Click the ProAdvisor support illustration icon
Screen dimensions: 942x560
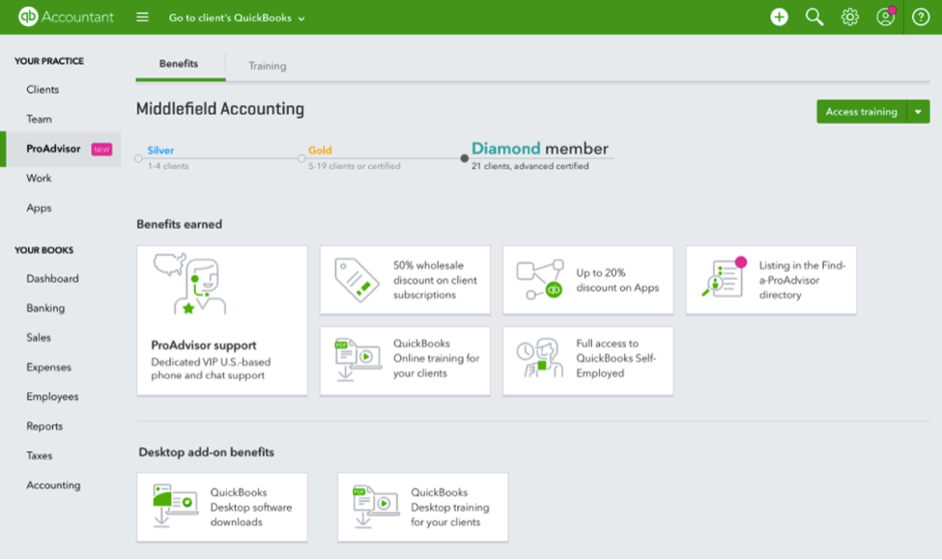(x=189, y=283)
